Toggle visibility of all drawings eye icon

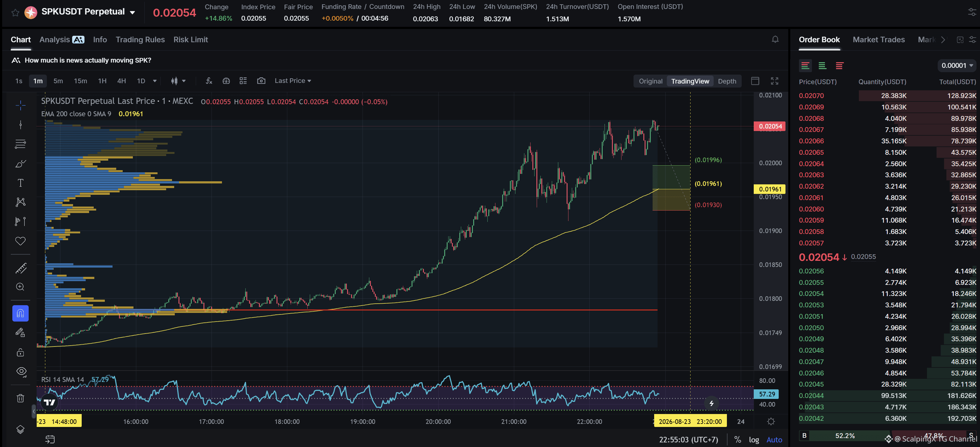(x=21, y=372)
